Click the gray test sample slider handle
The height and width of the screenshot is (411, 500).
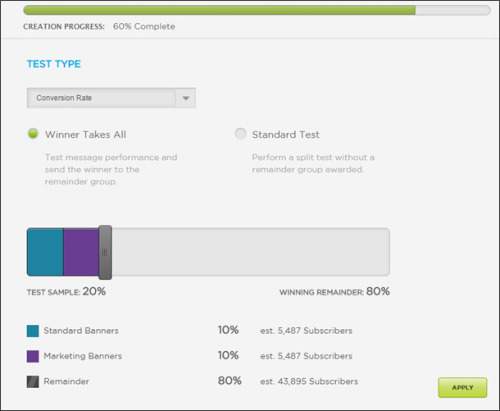105,252
